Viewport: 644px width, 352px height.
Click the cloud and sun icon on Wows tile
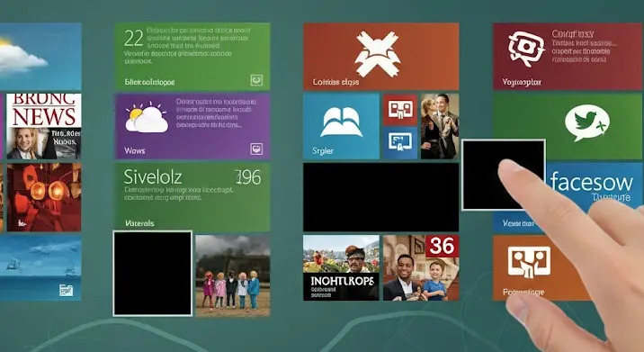click(x=147, y=118)
